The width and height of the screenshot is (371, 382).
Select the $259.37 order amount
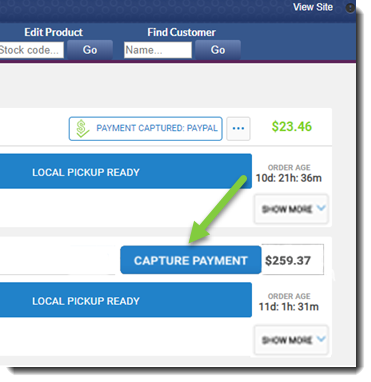point(288,260)
